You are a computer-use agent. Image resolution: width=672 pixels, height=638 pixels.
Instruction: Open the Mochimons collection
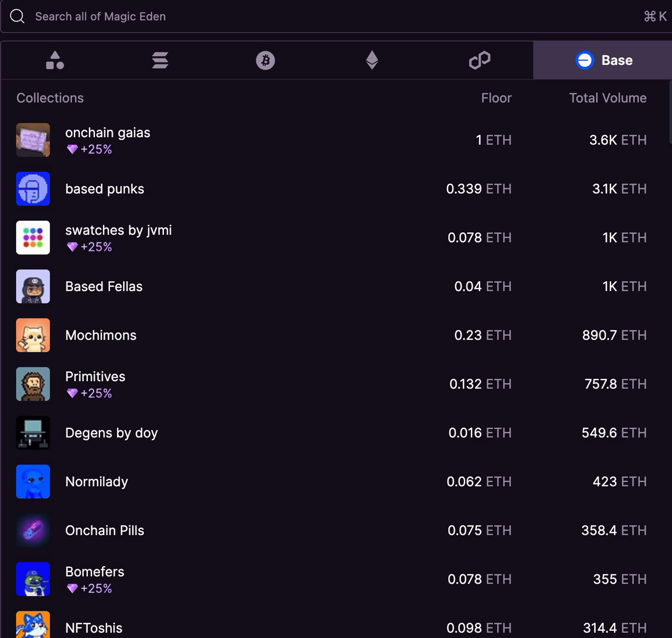pos(101,335)
